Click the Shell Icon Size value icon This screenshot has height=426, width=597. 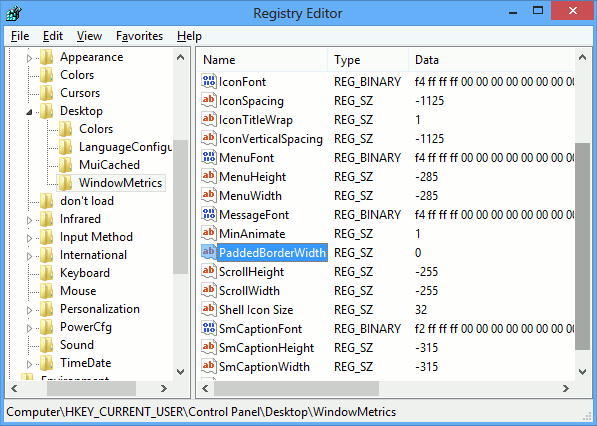[x=209, y=310]
